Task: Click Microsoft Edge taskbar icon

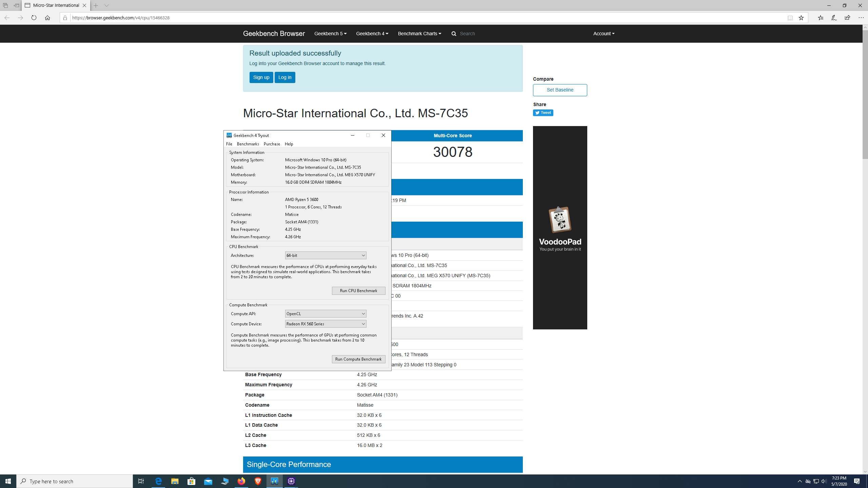Action: click(158, 481)
